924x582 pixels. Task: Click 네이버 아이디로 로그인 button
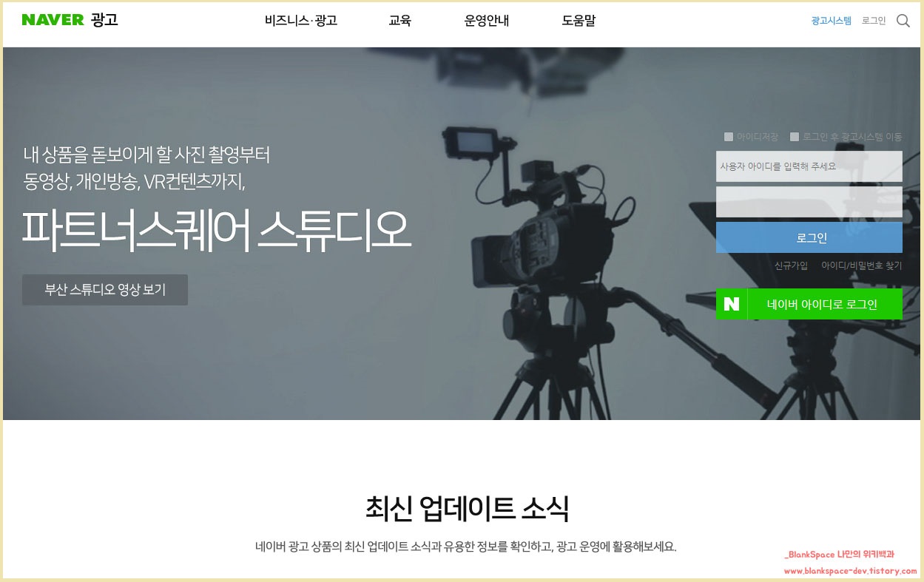pyautogui.click(x=809, y=304)
